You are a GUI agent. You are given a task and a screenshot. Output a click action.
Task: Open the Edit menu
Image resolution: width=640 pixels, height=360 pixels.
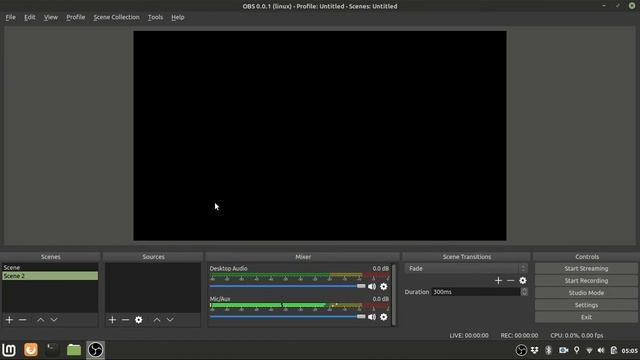click(x=29, y=17)
